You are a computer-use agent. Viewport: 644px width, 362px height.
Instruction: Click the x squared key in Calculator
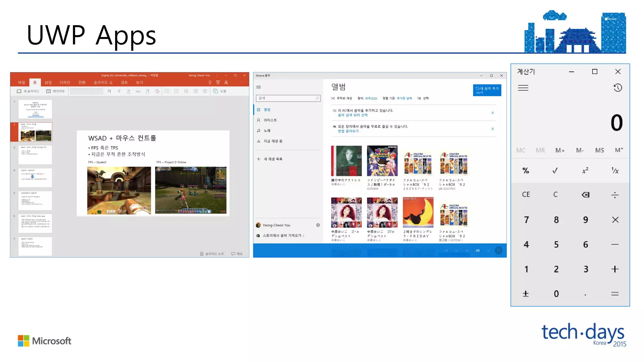[585, 171]
